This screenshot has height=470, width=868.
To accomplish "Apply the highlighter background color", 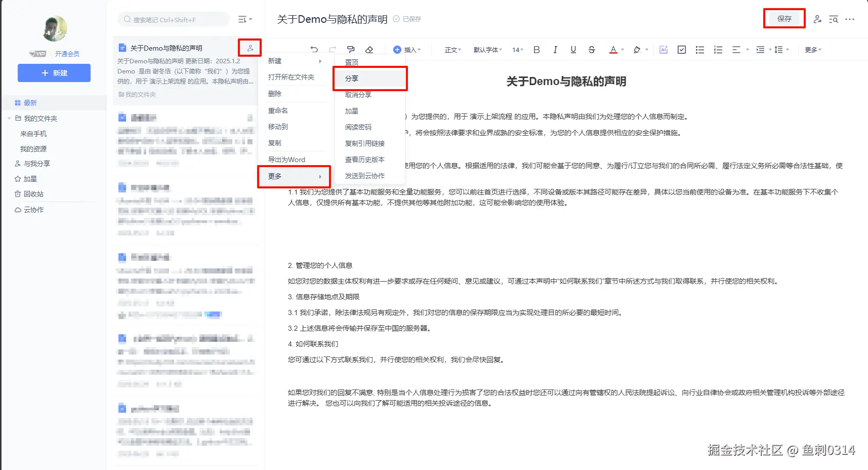I will pos(637,50).
